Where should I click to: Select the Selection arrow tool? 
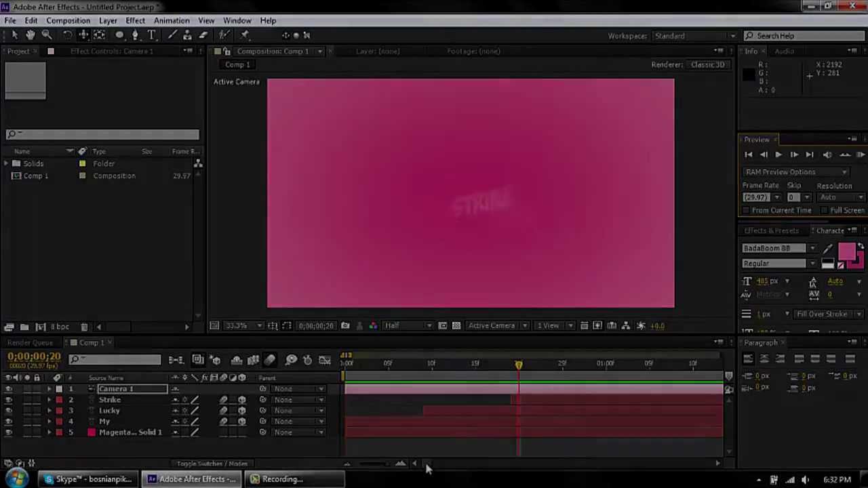[x=14, y=35]
